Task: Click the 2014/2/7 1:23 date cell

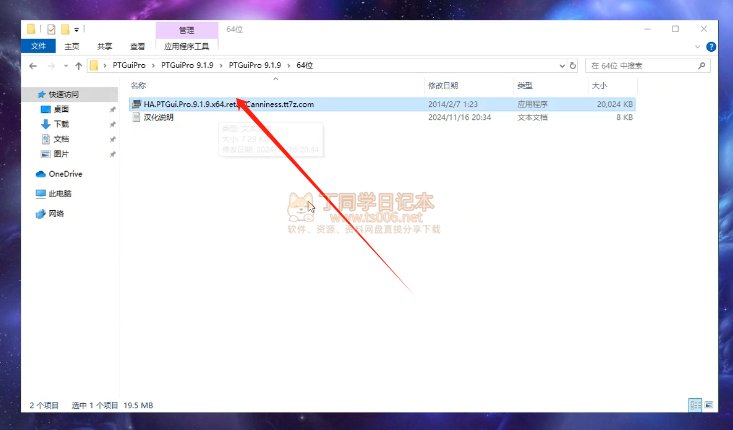Action: (x=453, y=104)
